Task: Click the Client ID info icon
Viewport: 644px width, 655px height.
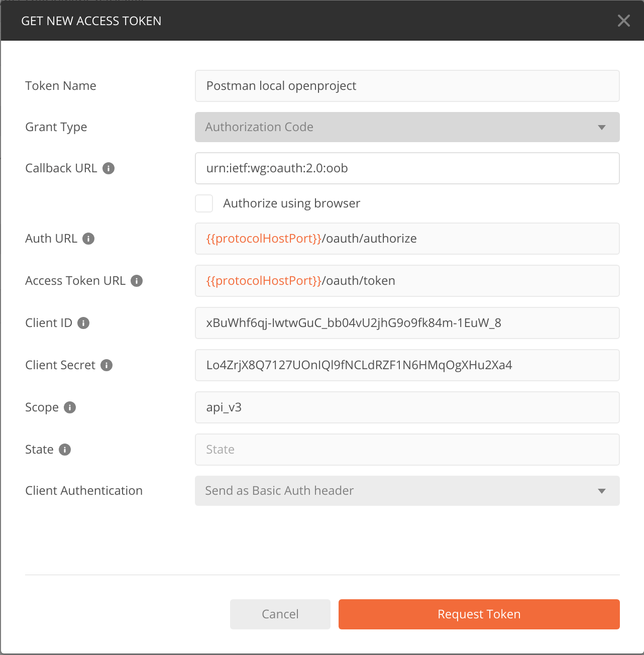Action: (83, 323)
